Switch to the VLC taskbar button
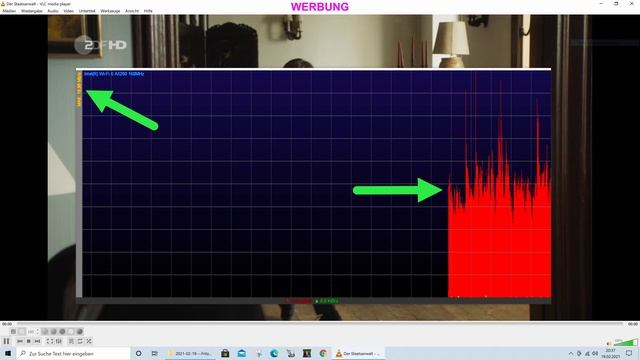Image resolution: width=640 pixels, height=360 pixels. [358, 353]
